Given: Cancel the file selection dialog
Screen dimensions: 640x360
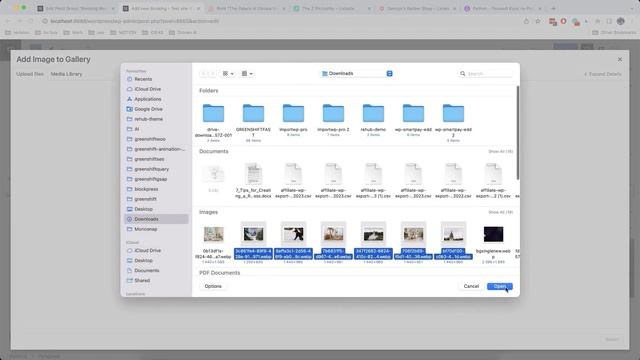Looking at the screenshot, I should coord(471,286).
